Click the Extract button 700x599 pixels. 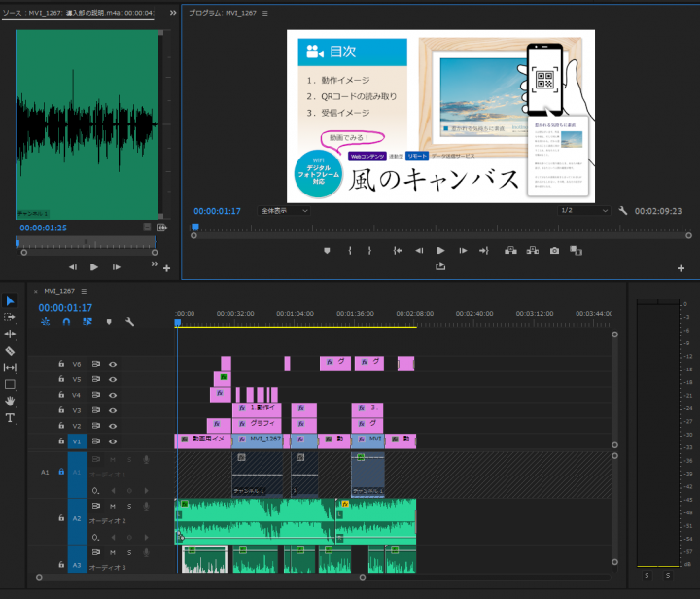coord(532,251)
